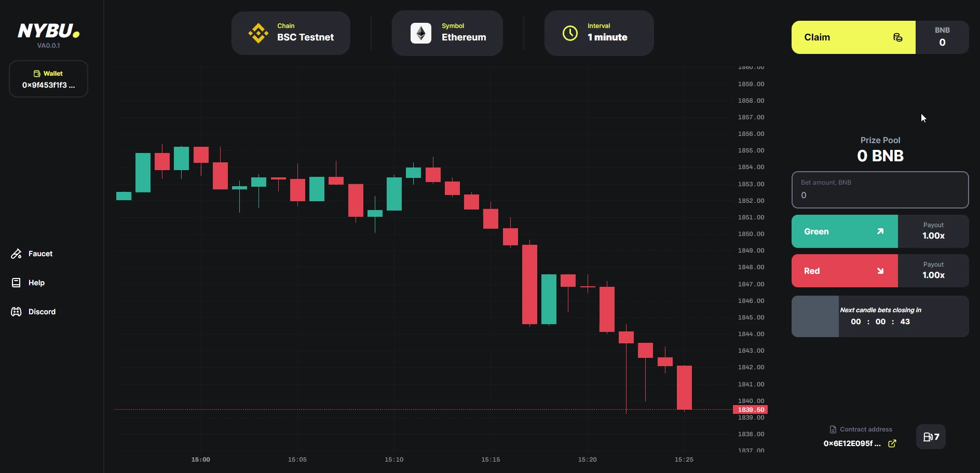Click the gas pump icon button

click(x=931, y=437)
